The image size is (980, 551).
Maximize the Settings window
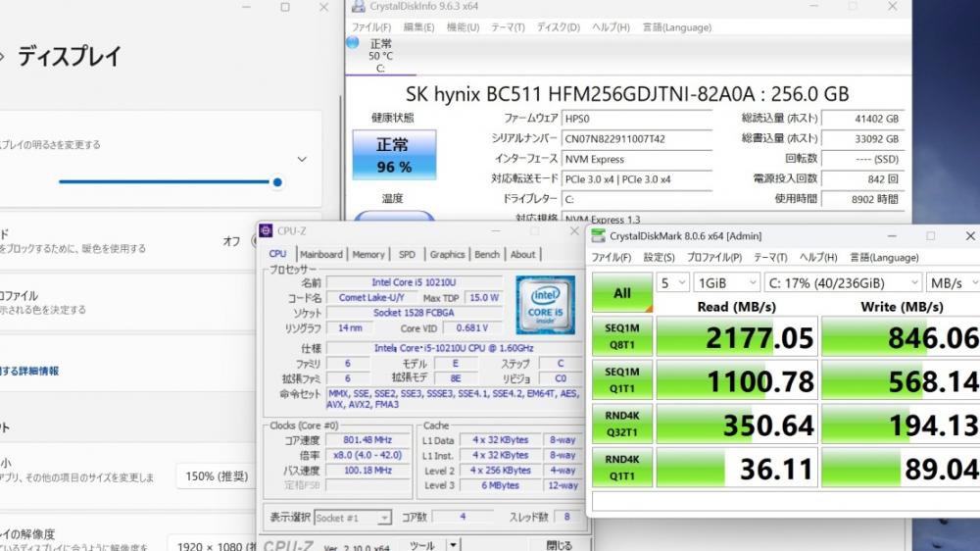(x=285, y=7)
